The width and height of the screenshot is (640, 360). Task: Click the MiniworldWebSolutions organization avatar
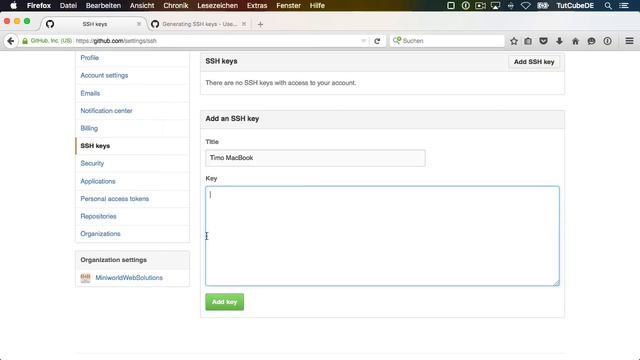[x=85, y=278]
